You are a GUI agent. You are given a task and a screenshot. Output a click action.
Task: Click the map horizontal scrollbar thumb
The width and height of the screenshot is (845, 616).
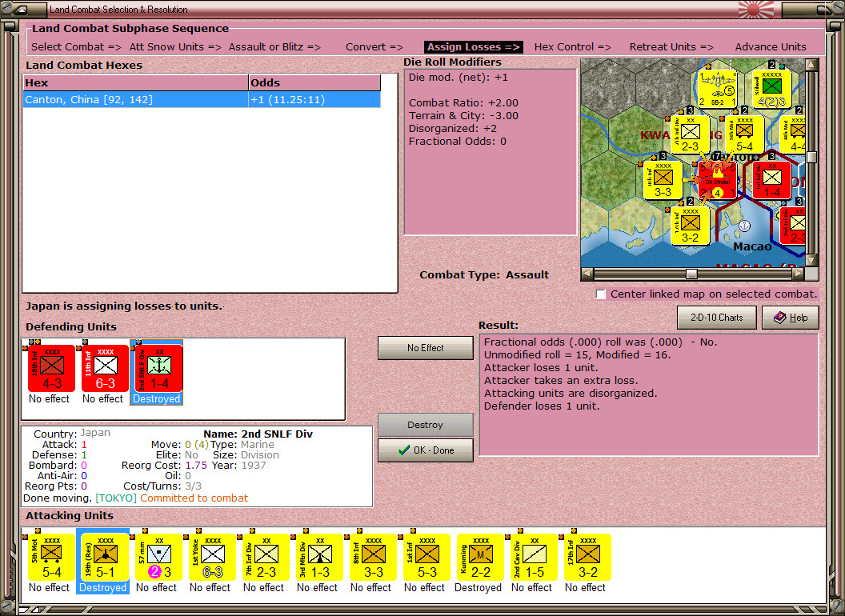point(691,274)
